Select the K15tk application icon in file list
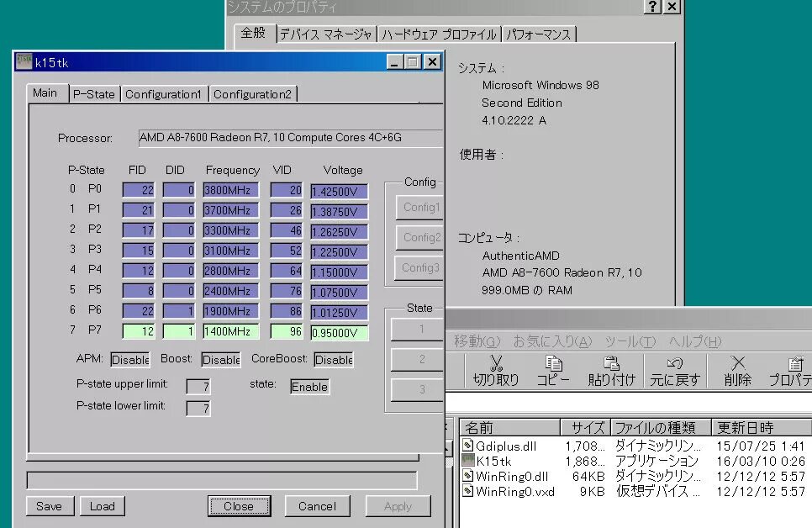The width and height of the screenshot is (812, 528). (467, 460)
